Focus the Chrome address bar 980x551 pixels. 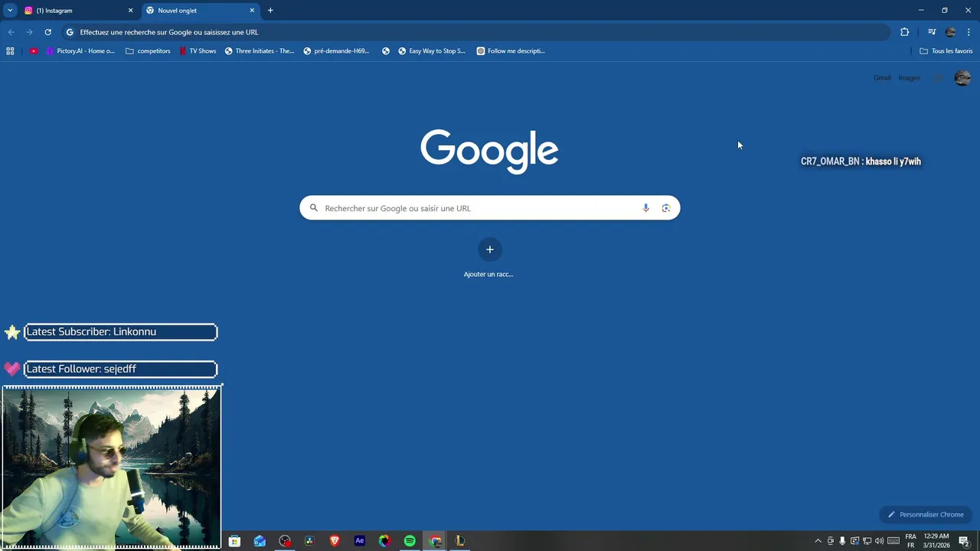click(x=475, y=32)
